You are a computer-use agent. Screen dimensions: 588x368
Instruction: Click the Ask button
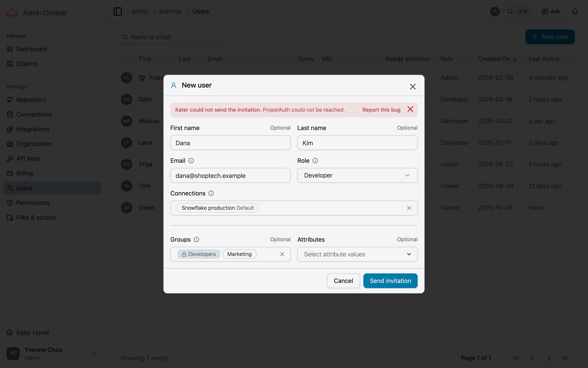pyautogui.click(x=551, y=11)
